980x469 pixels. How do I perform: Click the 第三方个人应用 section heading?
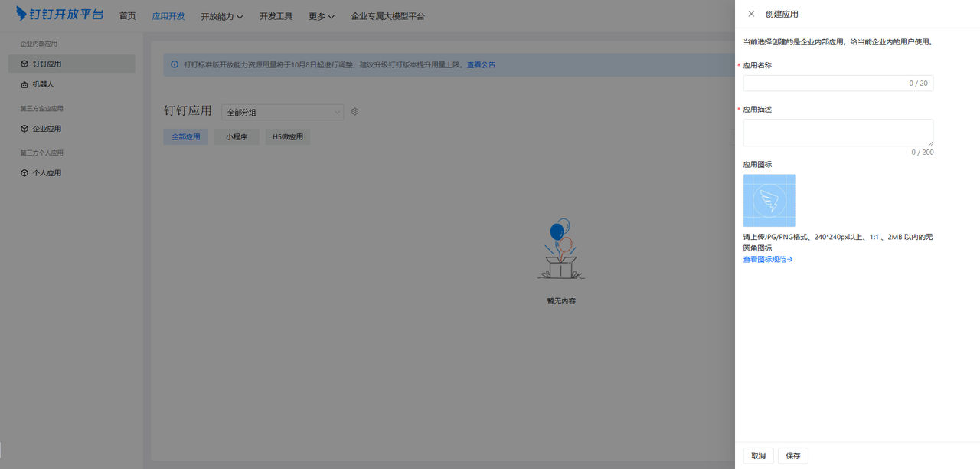click(x=42, y=153)
